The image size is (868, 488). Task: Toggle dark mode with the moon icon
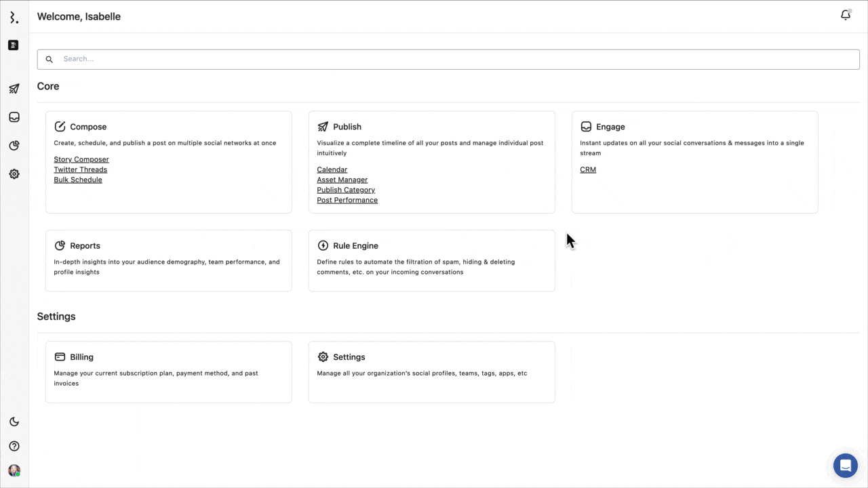(14, 422)
